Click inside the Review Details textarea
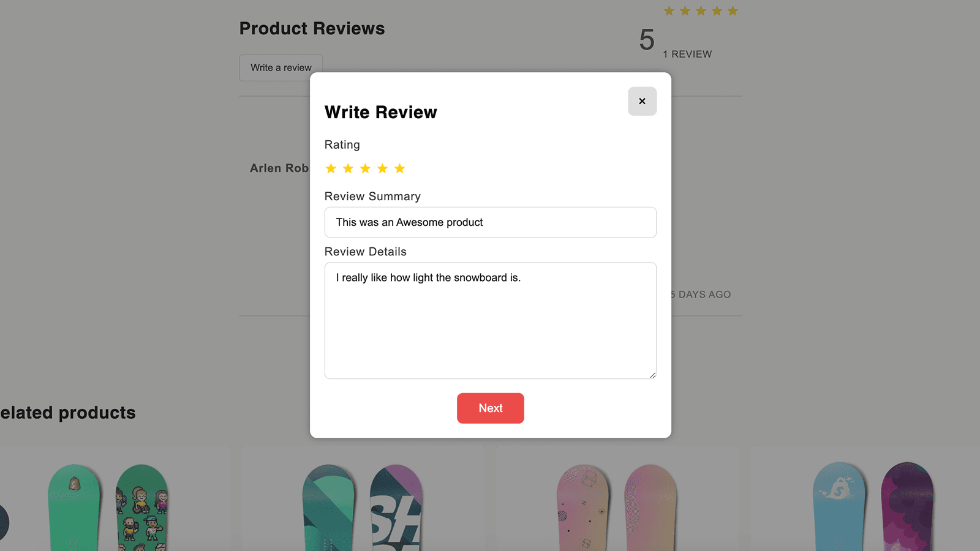980x551 pixels. (x=490, y=321)
